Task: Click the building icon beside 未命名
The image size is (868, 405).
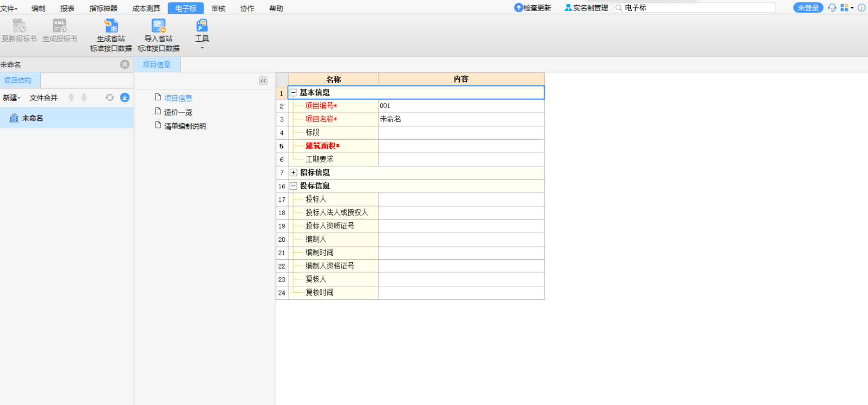Action: click(x=14, y=118)
